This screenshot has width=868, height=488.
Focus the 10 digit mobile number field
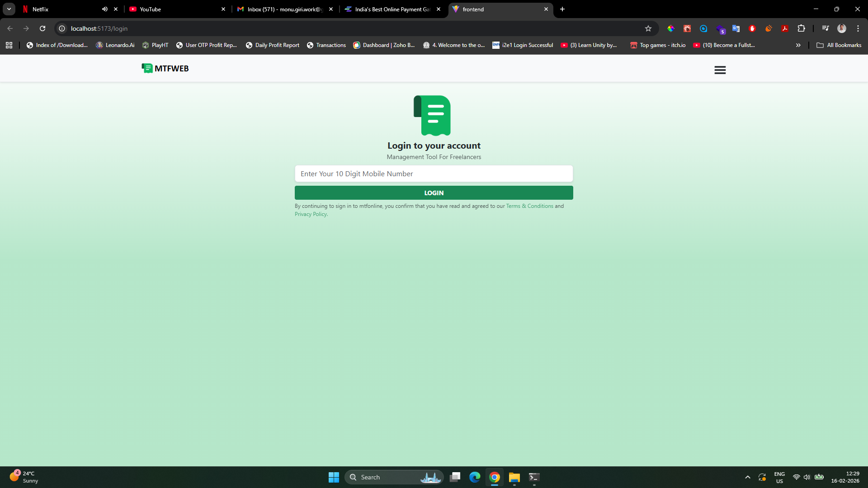pos(434,174)
